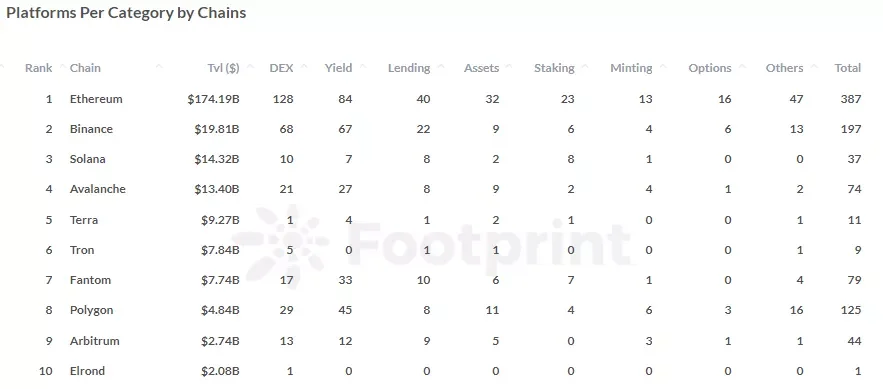Open the Binance chain entry
Screen dimensions: 883x389
91,129
